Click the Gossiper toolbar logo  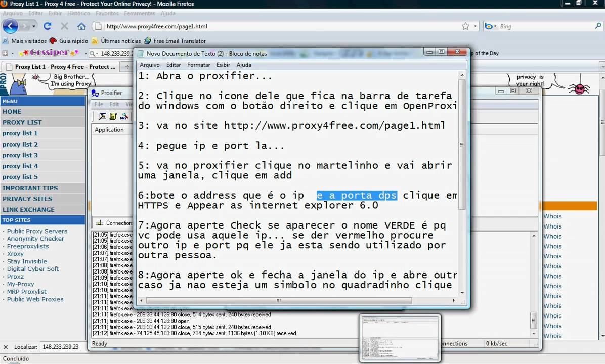click(x=49, y=53)
